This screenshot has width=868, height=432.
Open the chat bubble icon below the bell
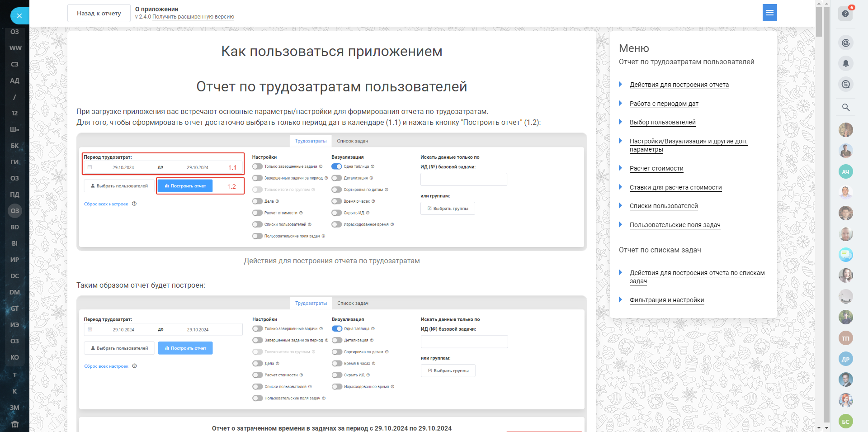845,84
